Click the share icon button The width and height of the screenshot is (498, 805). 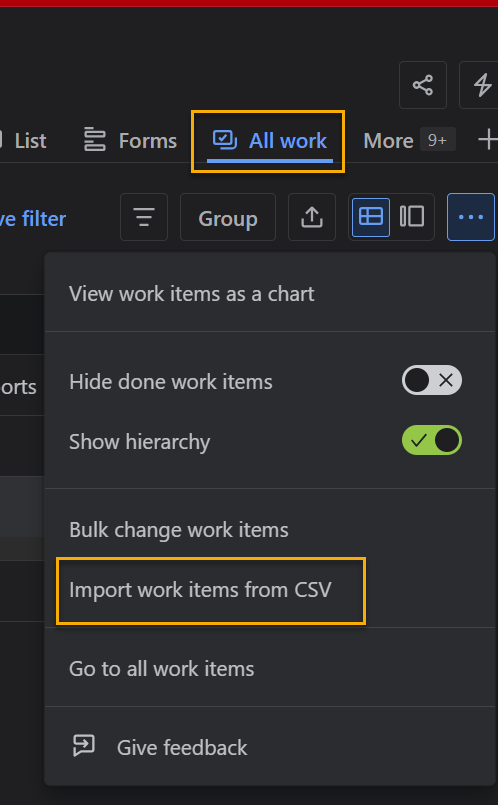point(423,85)
